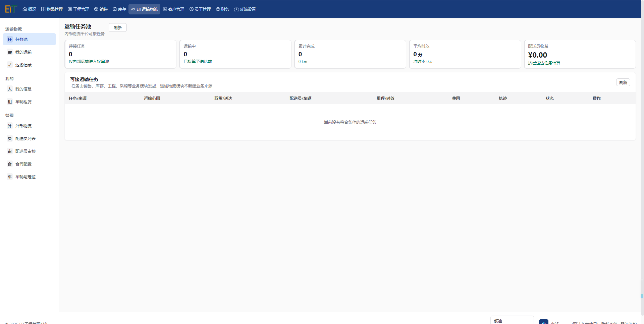644x324 pixels.
Task: Click the 概况 home icon
Action: (25, 9)
